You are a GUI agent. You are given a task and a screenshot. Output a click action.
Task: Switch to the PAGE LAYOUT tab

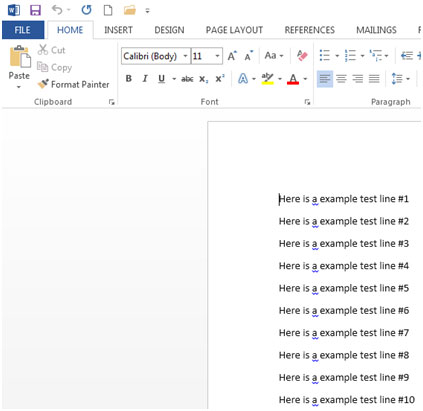point(234,30)
